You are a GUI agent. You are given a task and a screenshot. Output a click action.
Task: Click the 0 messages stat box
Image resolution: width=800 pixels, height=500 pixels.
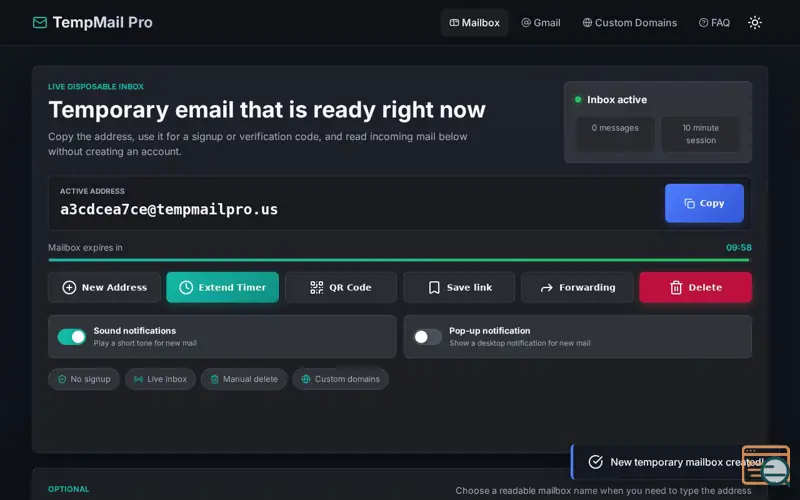coord(615,134)
